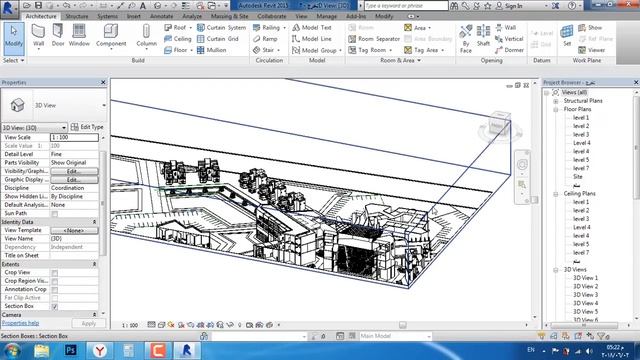Open the Properties help link
Screen dimensions: 640x360
pos(20,323)
